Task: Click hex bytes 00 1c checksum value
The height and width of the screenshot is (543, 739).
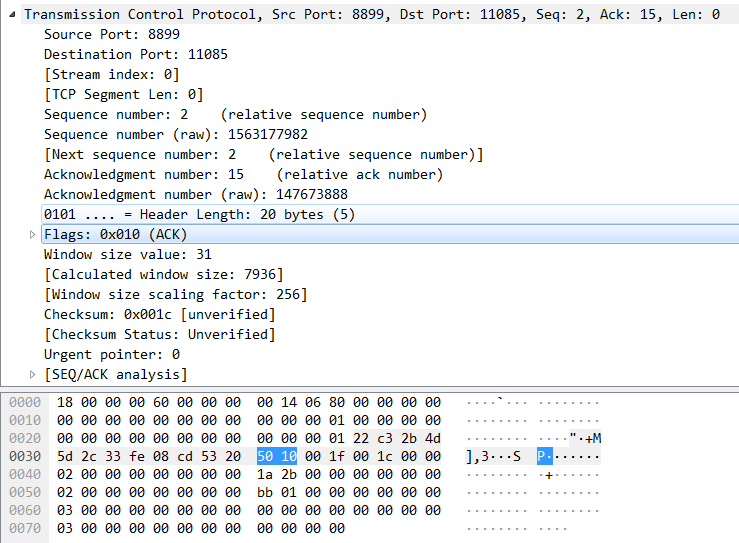Action: click(x=373, y=456)
